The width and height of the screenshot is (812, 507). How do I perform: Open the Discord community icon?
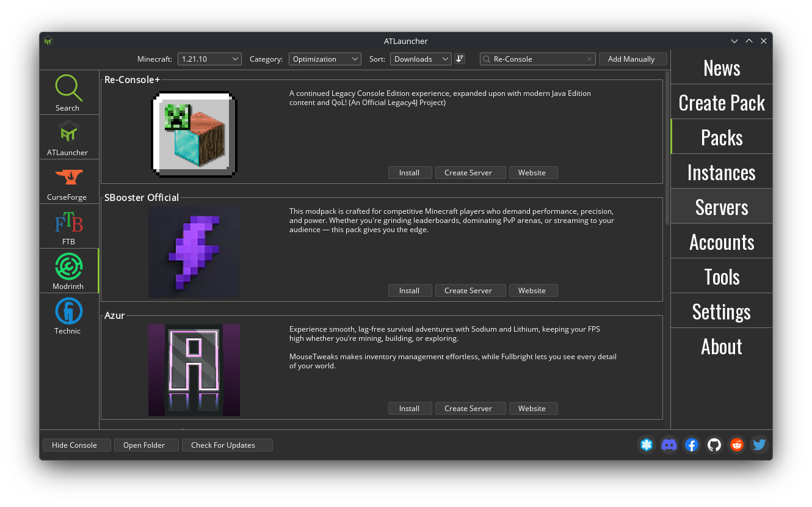coord(669,445)
